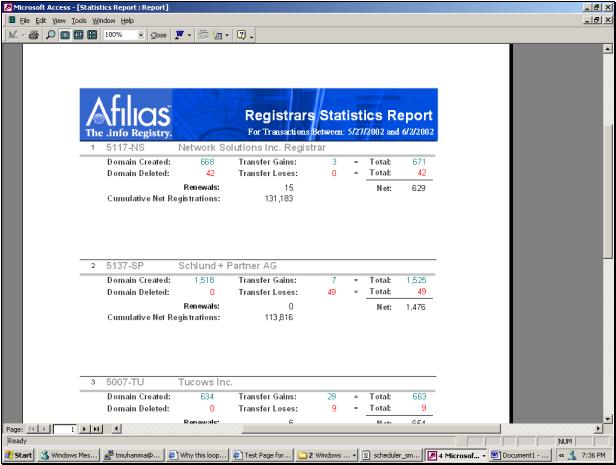Switch to Multiple Pages view
The width and height of the screenshot is (616, 465).
coord(92,35)
